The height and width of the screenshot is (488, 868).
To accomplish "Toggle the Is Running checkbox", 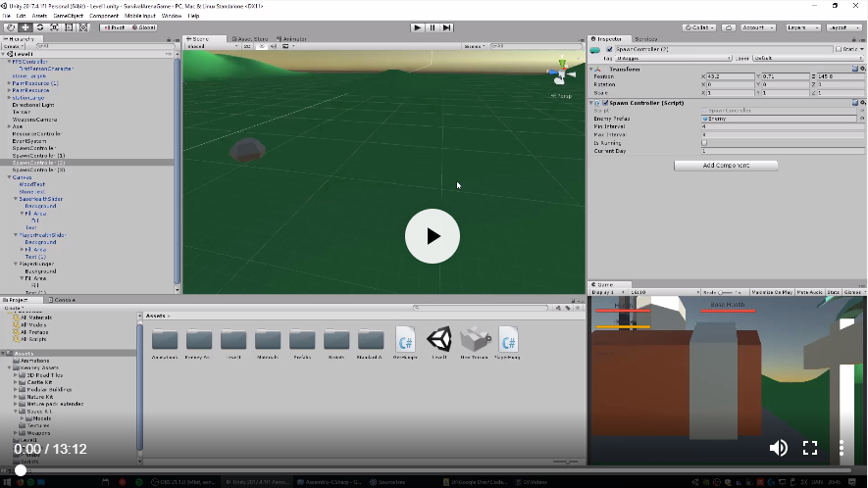I will point(704,143).
